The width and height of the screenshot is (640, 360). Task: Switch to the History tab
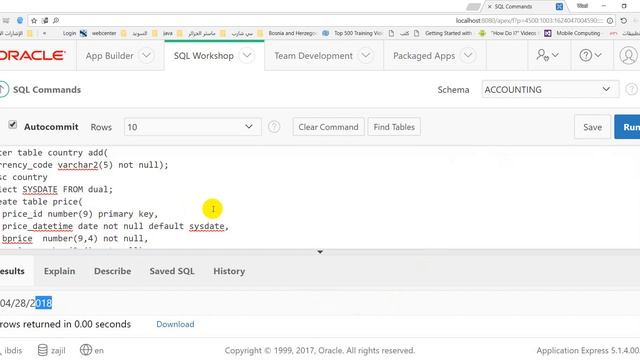click(x=229, y=271)
